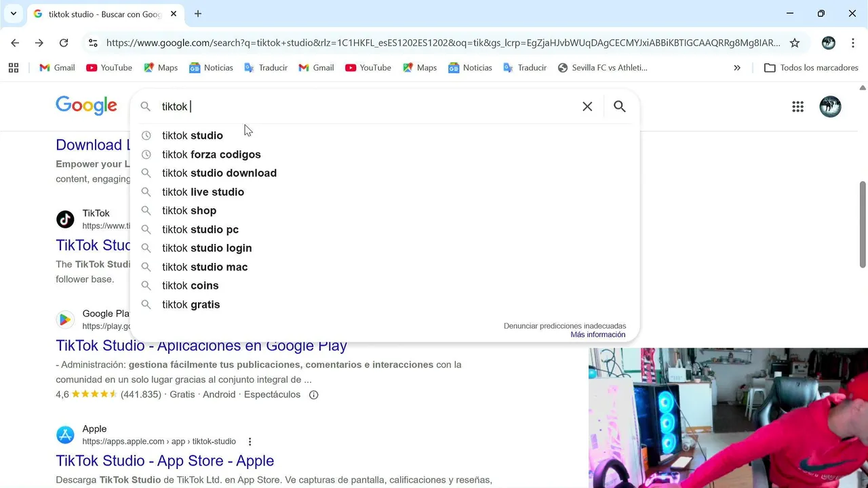Expand the hidden bookmarks chevron

(x=737, y=68)
